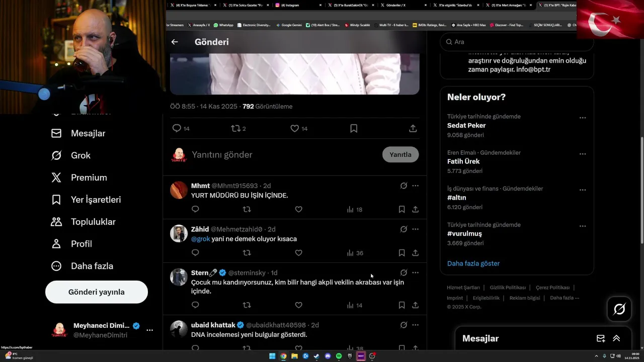The height and width of the screenshot is (362, 644).
Task: Open options for #altın trend
Action: pos(583,190)
